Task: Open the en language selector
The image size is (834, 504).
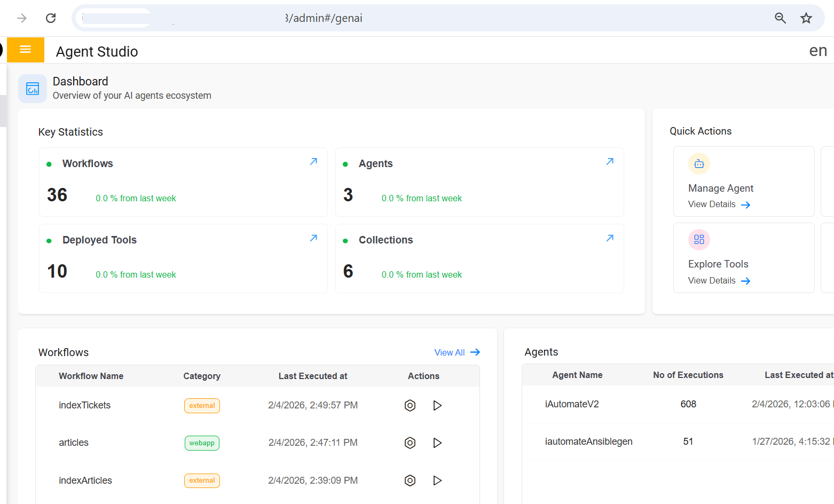Action: point(817,51)
